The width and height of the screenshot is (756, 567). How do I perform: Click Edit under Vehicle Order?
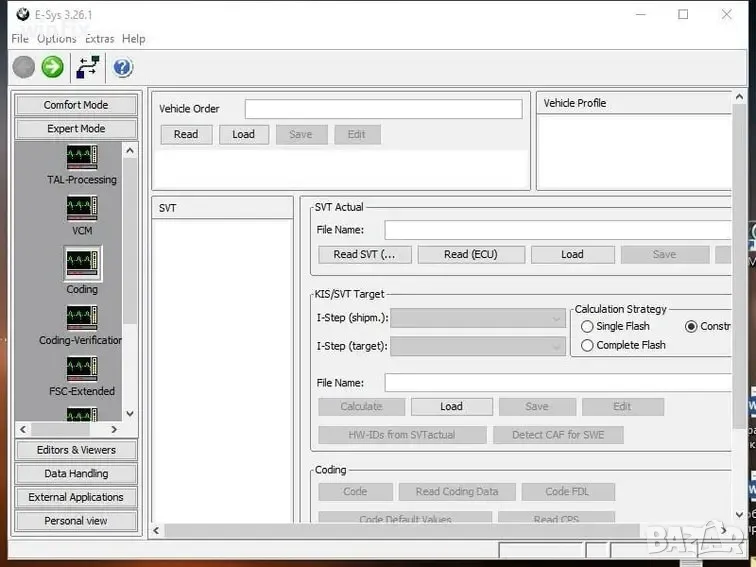pos(357,135)
